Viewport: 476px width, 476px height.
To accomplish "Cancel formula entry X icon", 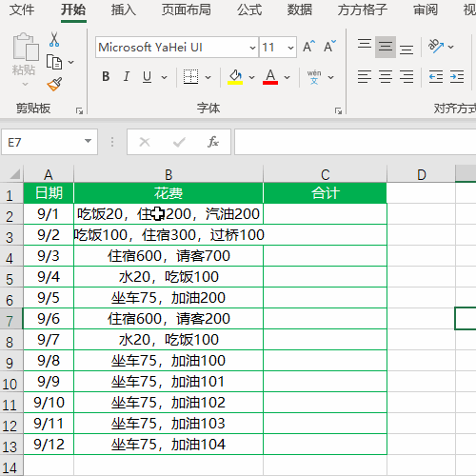I will tap(145, 142).
